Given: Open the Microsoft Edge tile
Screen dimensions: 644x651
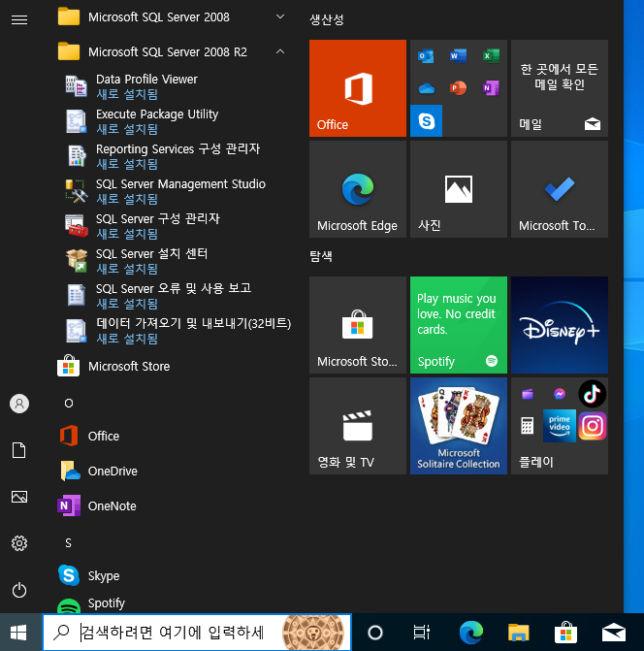Looking at the screenshot, I should click(358, 189).
